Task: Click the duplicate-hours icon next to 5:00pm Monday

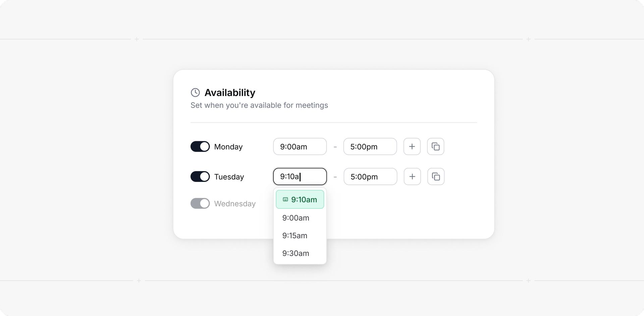Action: pos(435,147)
